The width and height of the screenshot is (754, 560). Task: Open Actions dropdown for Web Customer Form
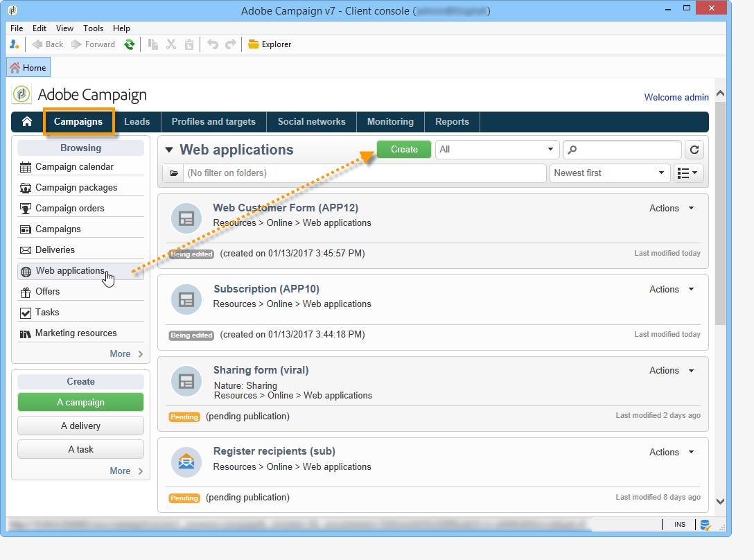(x=672, y=209)
